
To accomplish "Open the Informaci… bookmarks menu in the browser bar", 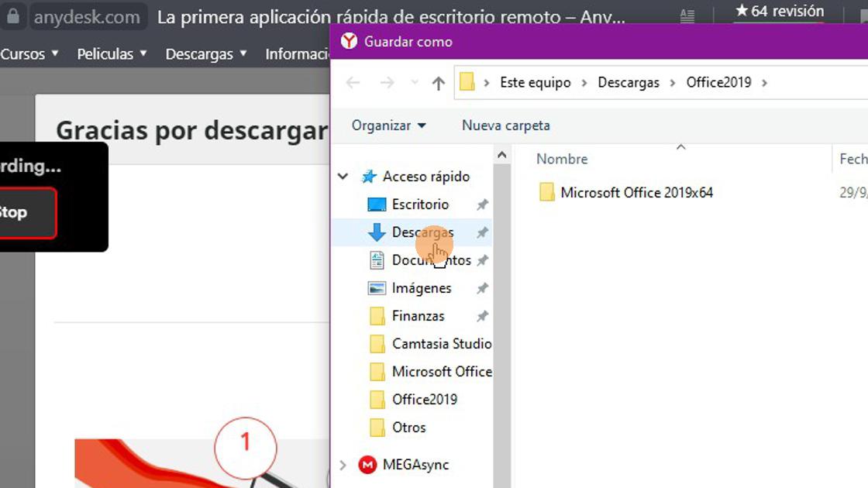I will (x=298, y=53).
